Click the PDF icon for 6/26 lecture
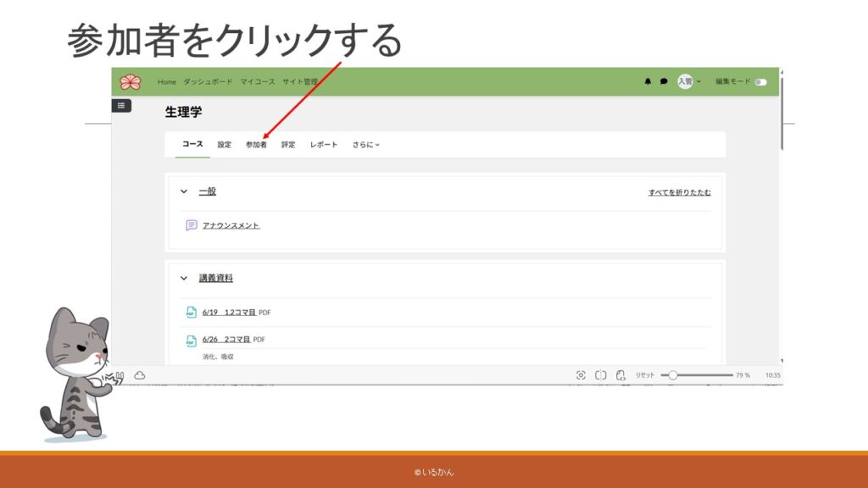The height and width of the screenshot is (488, 868). pyautogui.click(x=191, y=341)
